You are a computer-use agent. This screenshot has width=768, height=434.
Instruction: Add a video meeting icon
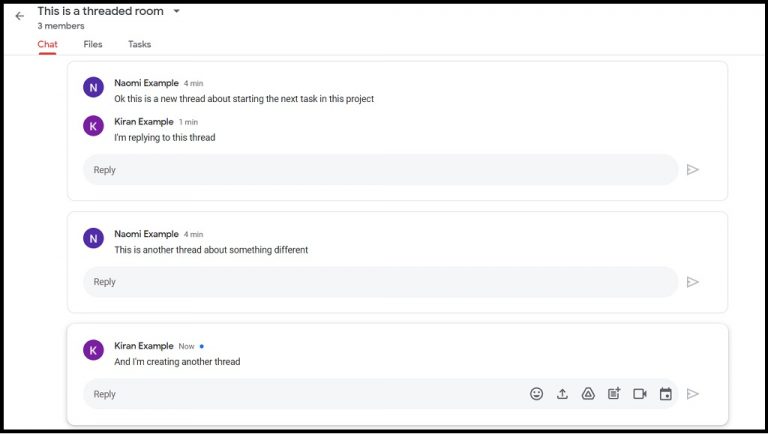tap(640, 394)
